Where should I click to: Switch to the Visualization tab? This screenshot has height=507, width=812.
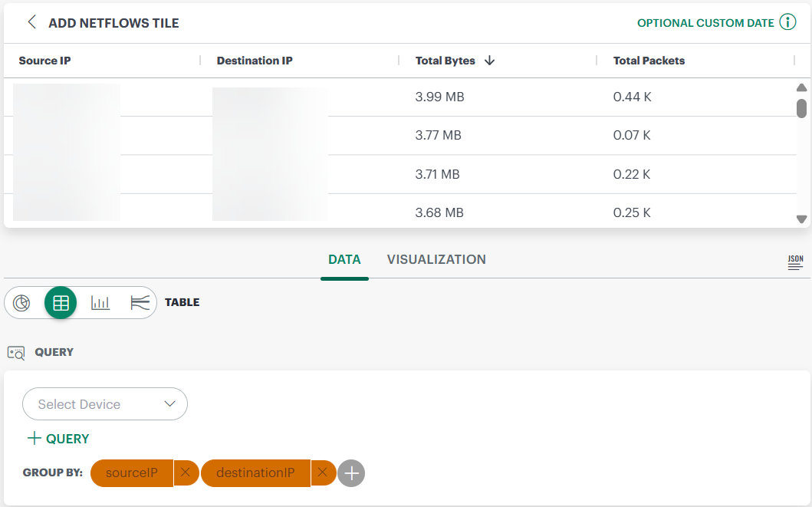[x=436, y=259]
